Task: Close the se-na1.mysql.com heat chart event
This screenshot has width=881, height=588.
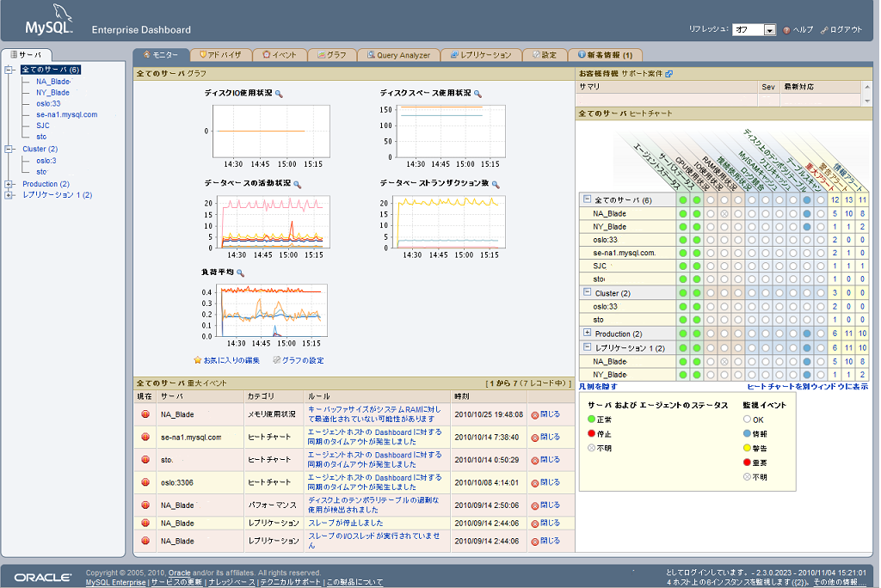Action: (545, 437)
